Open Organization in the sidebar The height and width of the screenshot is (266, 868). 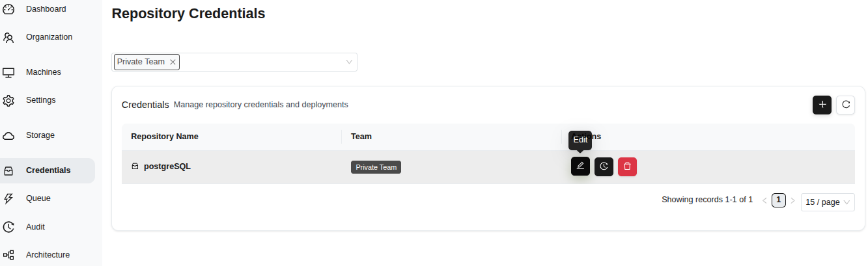pos(49,37)
